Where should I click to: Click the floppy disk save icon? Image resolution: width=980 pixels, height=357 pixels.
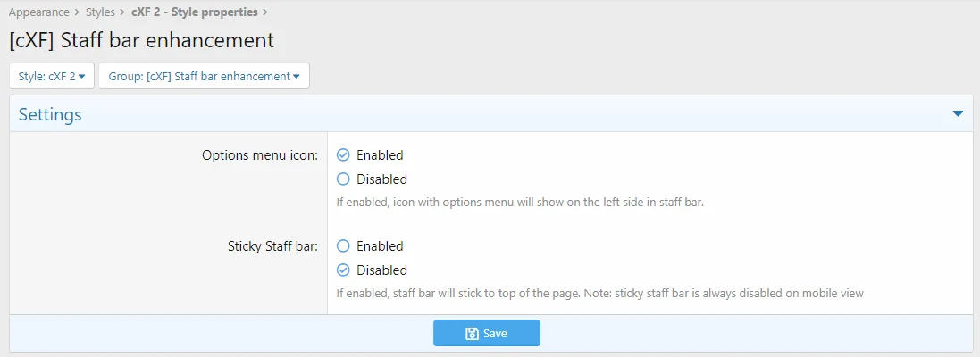click(x=472, y=334)
